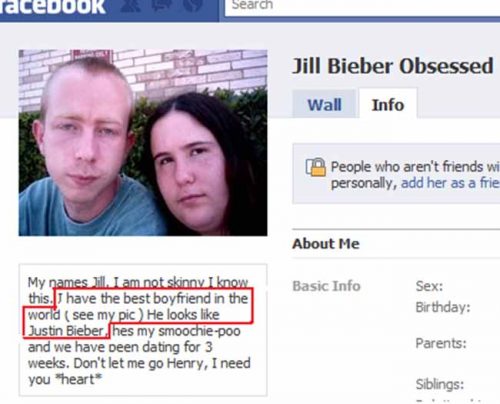Switch to the Wall tab
The image size is (500, 404).
[324, 104]
